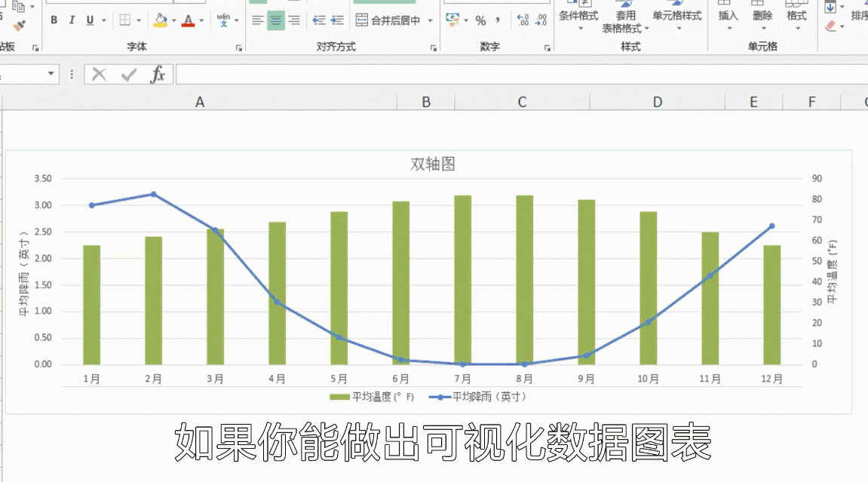Select column F header
The width and height of the screenshot is (868, 482).
(x=811, y=102)
